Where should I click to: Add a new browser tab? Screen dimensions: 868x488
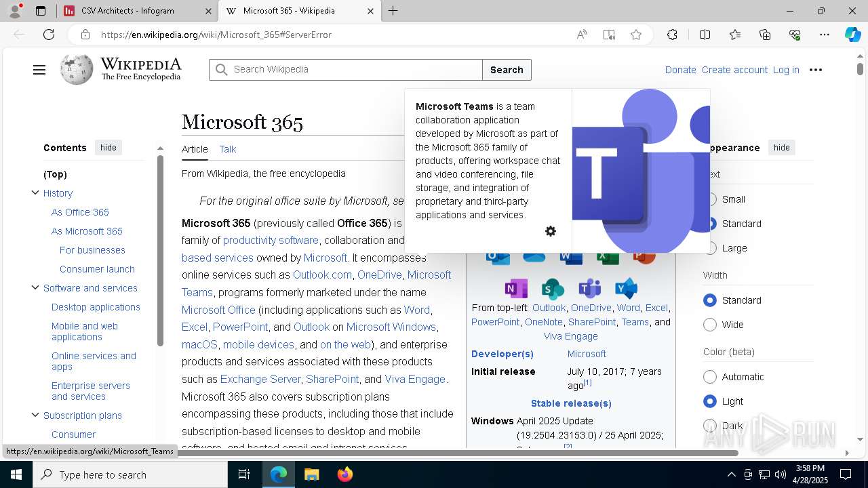coord(393,11)
